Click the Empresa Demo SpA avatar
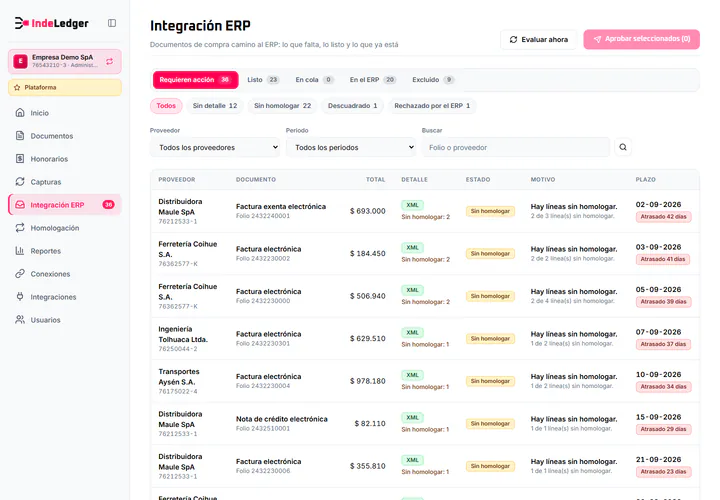This screenshot has height=500, width=720. (x=21, y=61)
